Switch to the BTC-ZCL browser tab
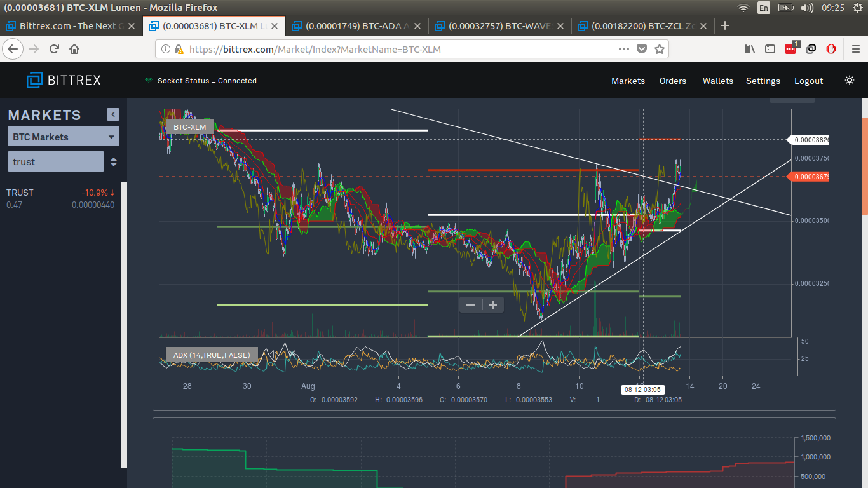Image resolution: width=868 pixels, height=488 pixels. pos(642,26)
